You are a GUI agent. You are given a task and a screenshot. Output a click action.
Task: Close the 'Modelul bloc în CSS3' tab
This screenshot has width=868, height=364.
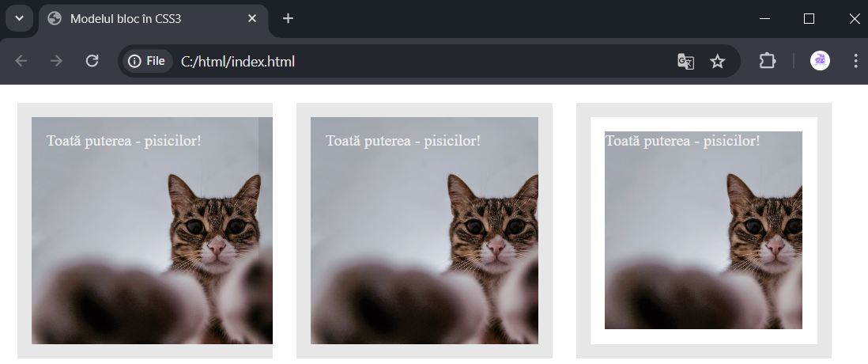click(252, 19)
